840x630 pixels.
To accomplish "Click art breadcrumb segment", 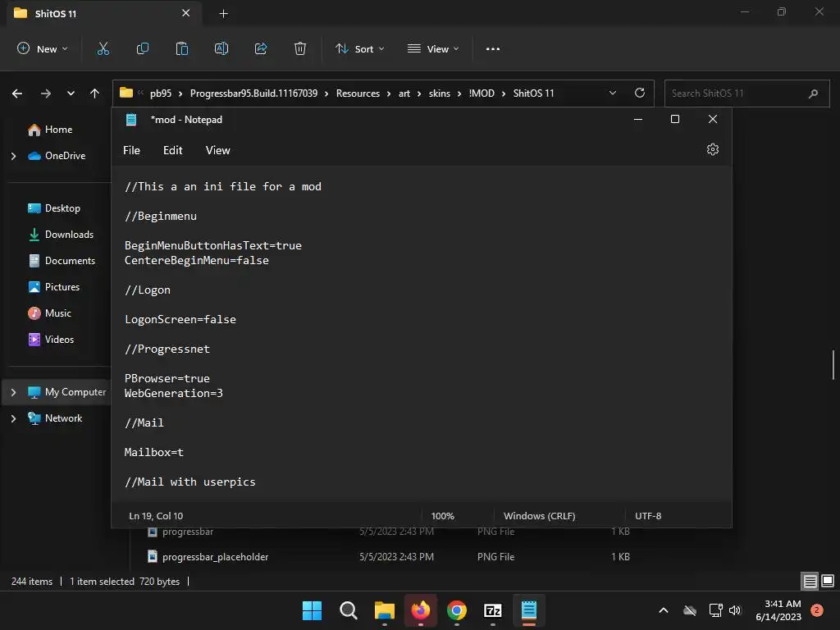I will 404,94.
